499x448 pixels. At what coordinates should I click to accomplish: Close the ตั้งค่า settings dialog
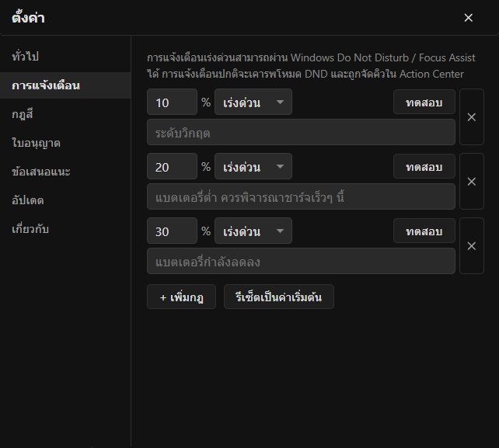pyautogui.click(x=468, y=18)
